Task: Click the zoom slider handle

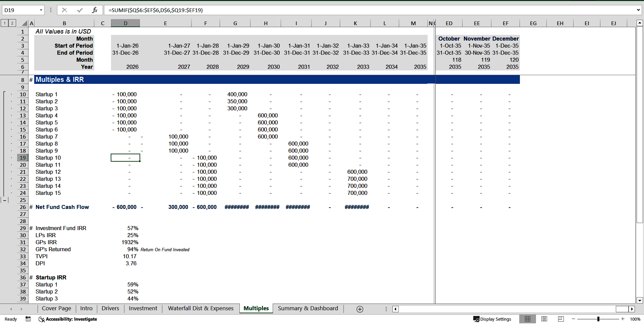Action: click(x=598, y=319)
